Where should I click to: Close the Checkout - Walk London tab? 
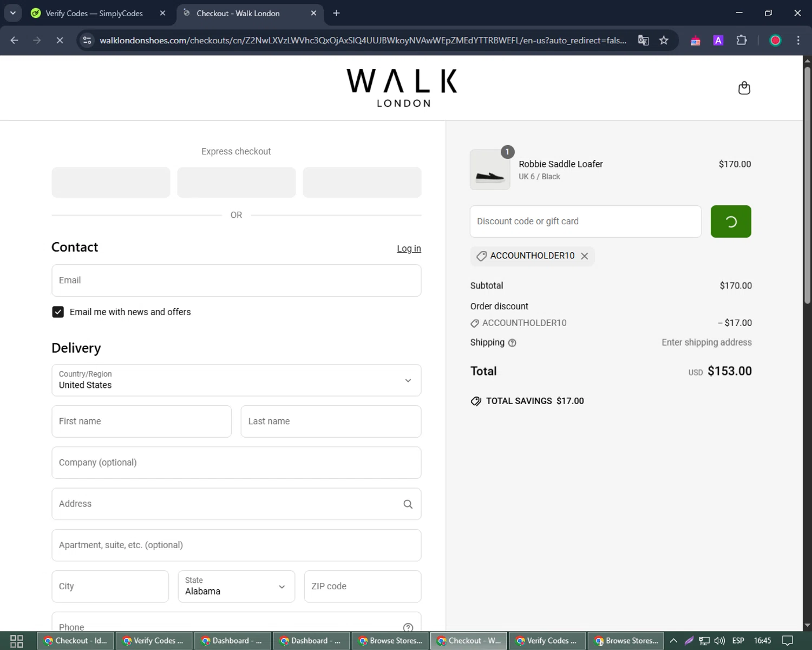point(313,13)
